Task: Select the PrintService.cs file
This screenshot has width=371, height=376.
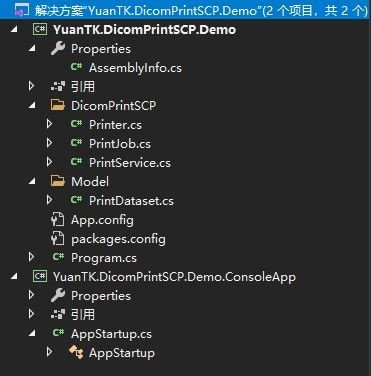Action: (130, 163)
